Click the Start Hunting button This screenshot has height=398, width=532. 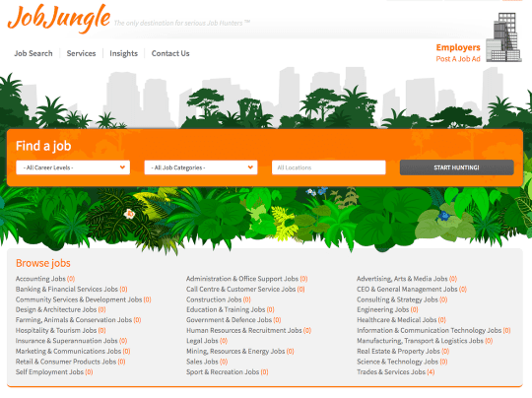tap(457, 167)
